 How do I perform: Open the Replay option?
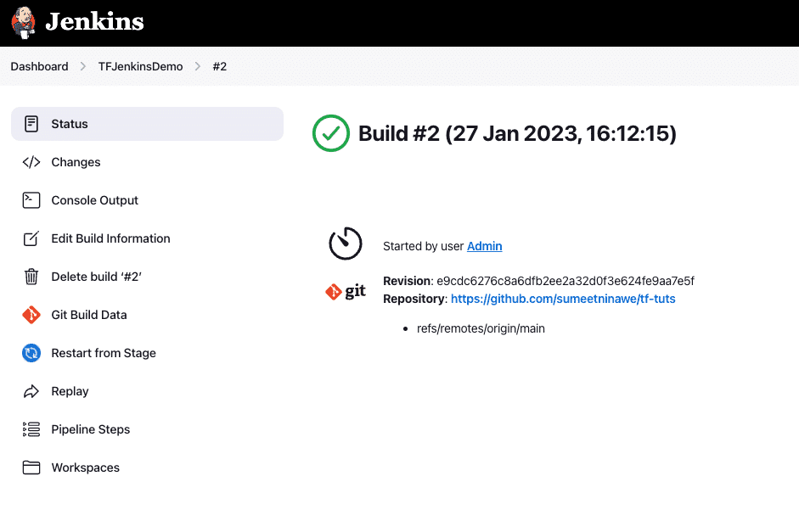70,391
